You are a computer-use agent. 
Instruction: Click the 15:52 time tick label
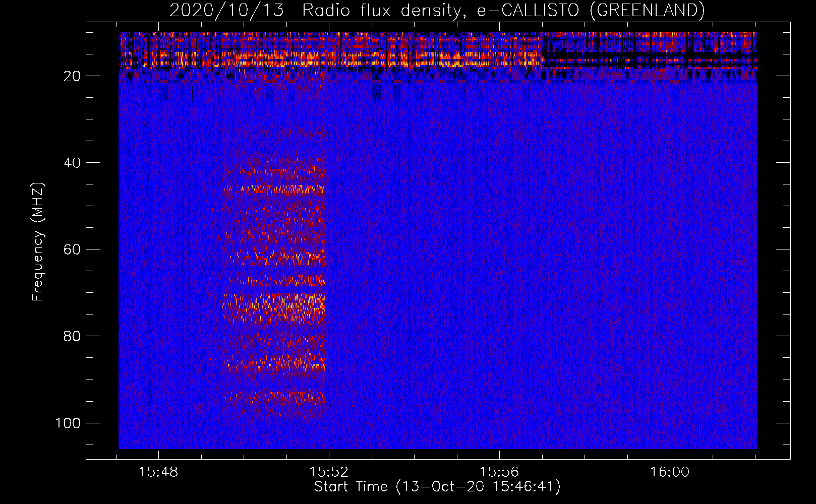pyautogui.click(x=329, y=472)
